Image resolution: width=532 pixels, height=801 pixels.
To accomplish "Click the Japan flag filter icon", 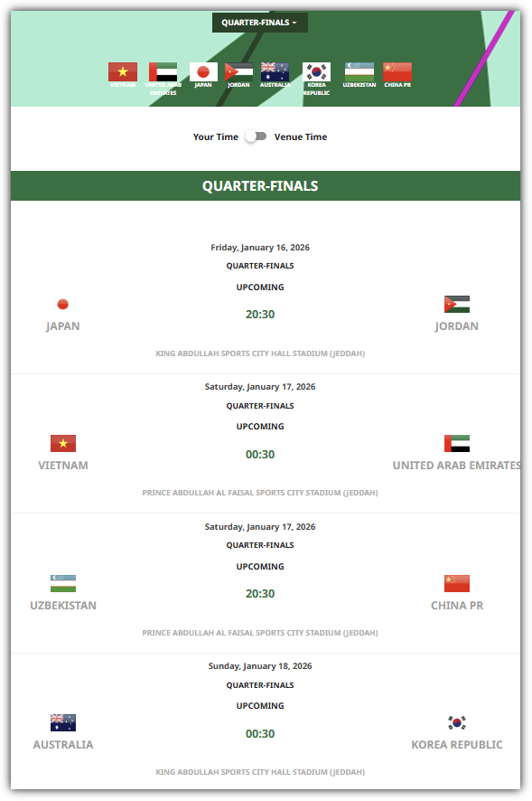I will pyautogui.click(x=202, y=71).
